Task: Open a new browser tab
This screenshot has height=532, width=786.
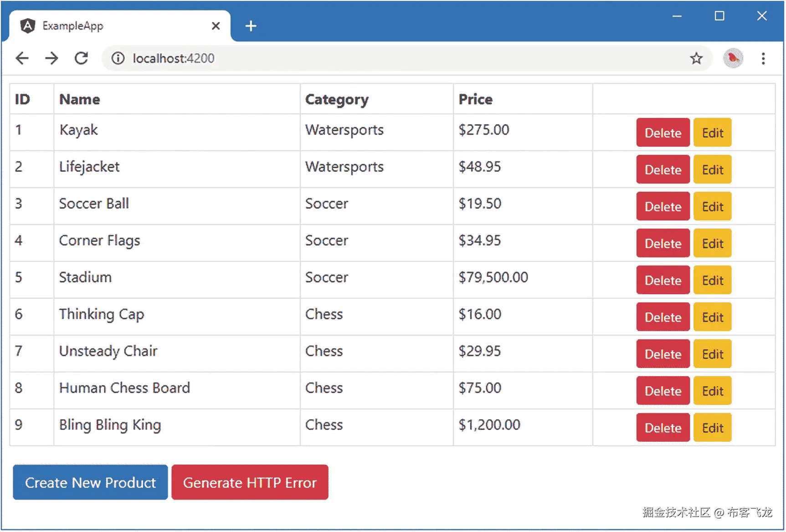Action: 251,26
